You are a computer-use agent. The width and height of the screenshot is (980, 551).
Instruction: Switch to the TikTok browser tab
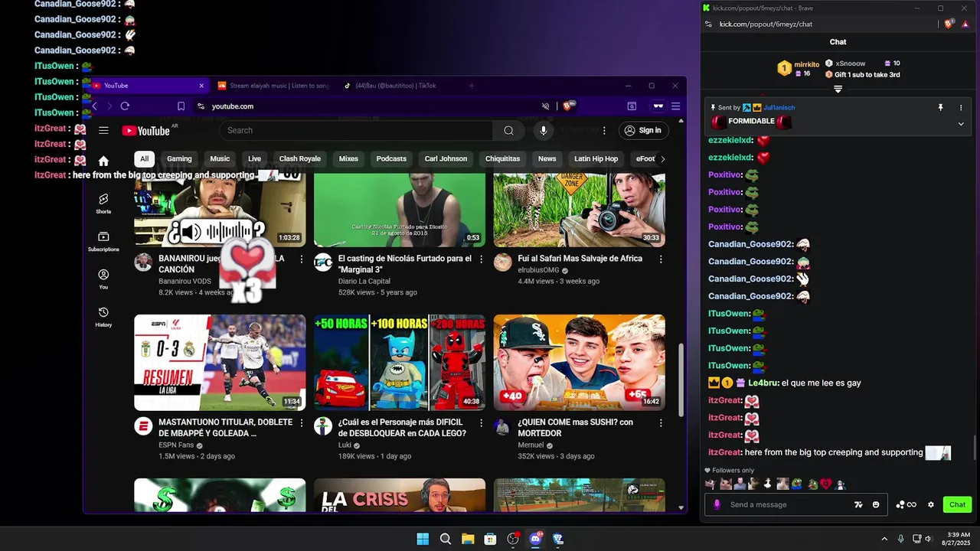click(x=396, y=86)
